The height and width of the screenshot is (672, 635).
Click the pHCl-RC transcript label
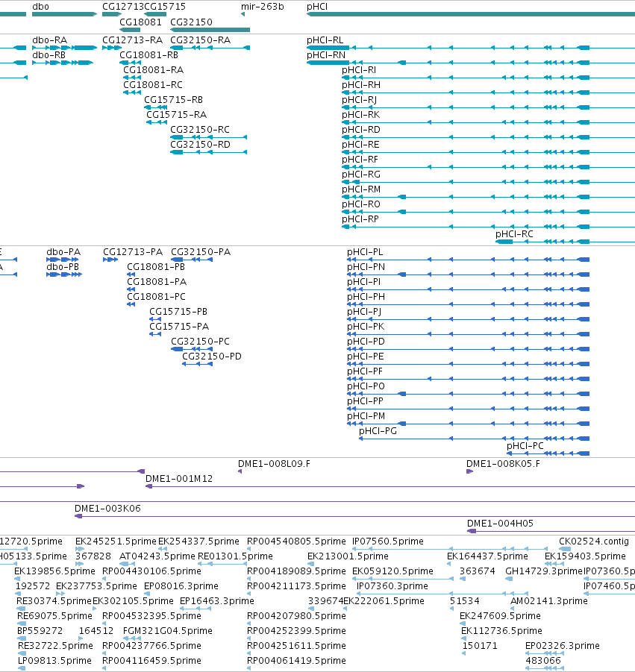pos(514,234)
